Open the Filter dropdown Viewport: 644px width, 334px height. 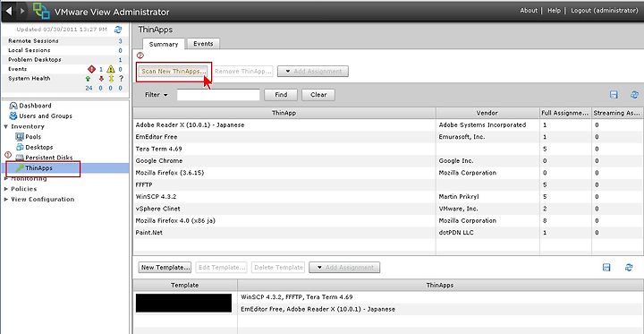pyautogui.click(x=157, y=95)
